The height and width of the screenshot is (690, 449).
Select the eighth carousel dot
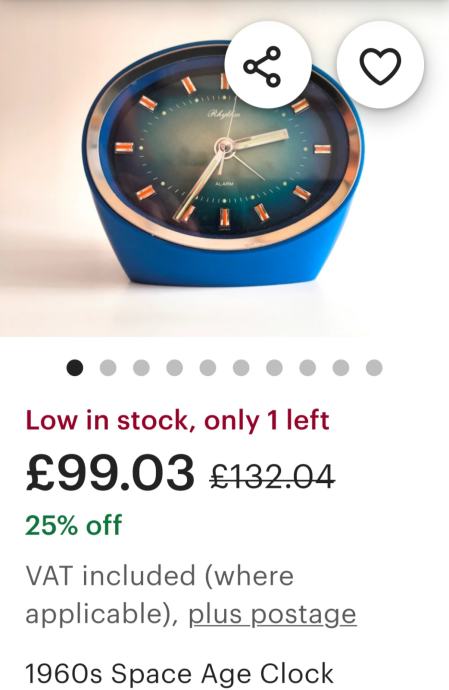pyautogui.click(x=307, y=367)
